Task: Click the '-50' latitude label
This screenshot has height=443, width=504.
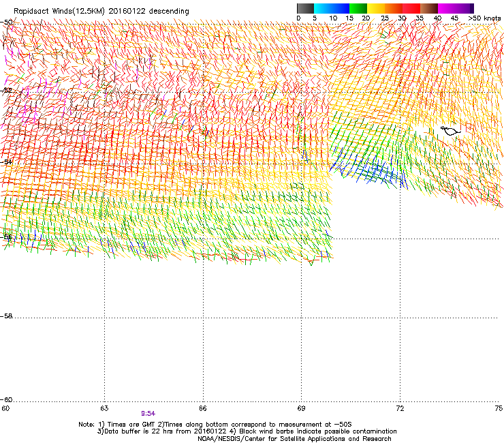Action: tap(7, 22)
